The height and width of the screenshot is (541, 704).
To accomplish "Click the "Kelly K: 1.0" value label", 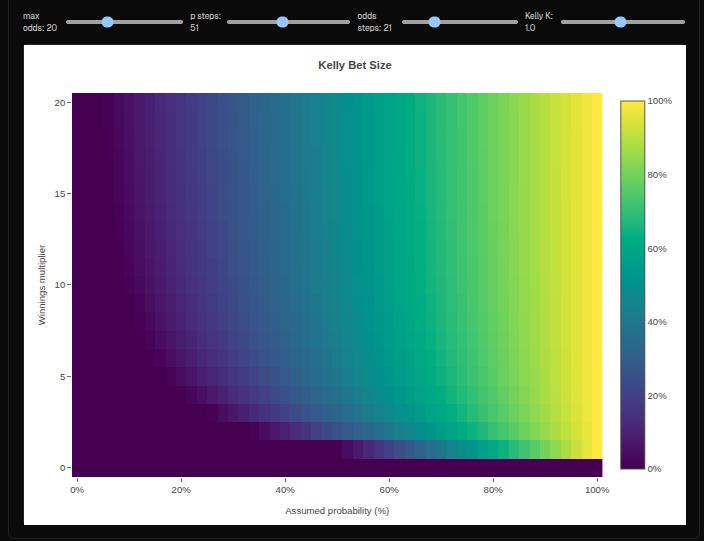I will pos(538,22).
